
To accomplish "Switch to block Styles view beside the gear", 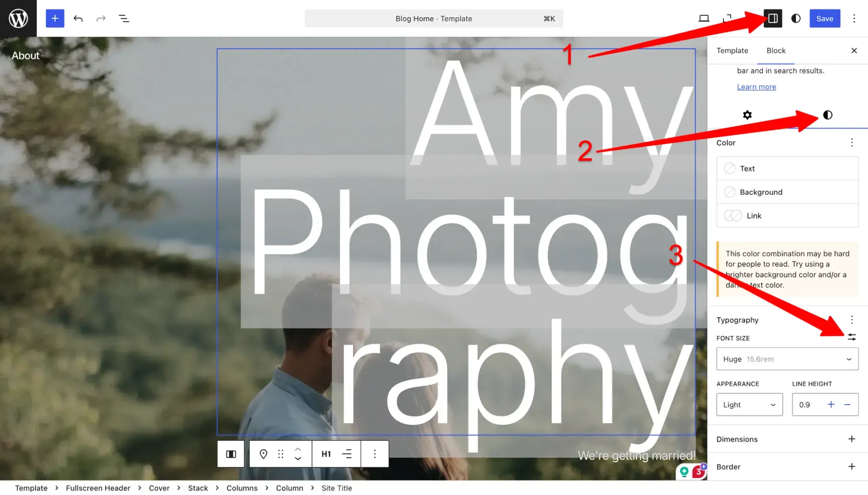I will click(827, 115).
